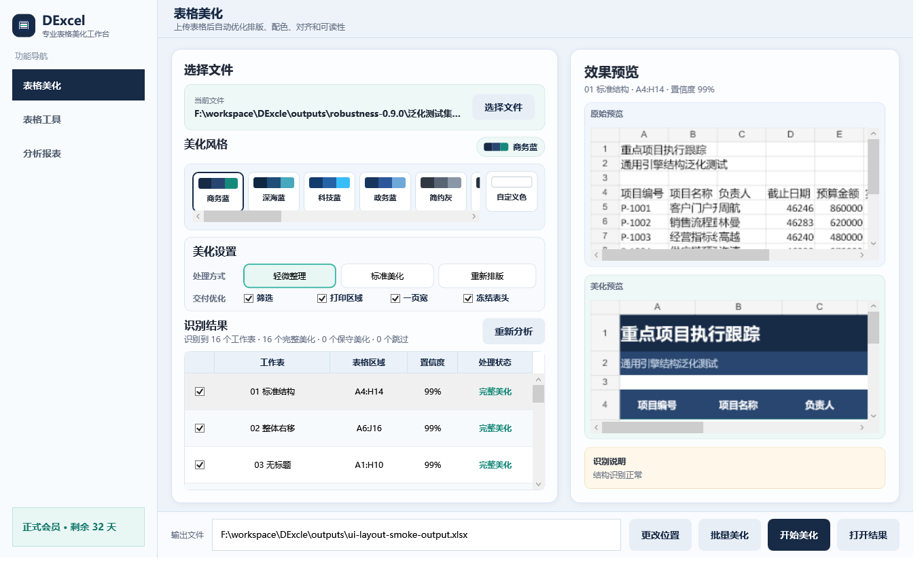Select the 标准美化 processing mode
The image size is (924, 584).
(x=387, y=276)
